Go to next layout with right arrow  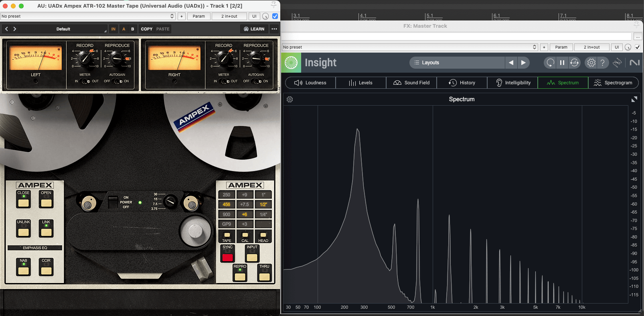tap(523, 63)
